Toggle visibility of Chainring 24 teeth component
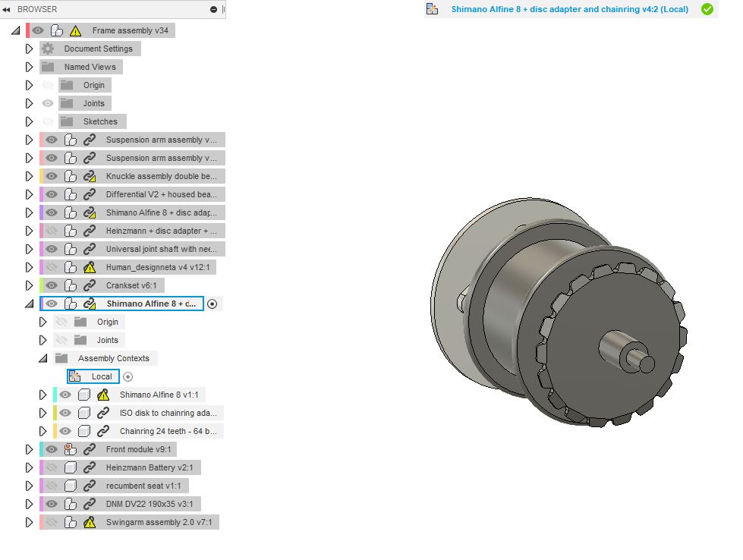 point(65,431)
